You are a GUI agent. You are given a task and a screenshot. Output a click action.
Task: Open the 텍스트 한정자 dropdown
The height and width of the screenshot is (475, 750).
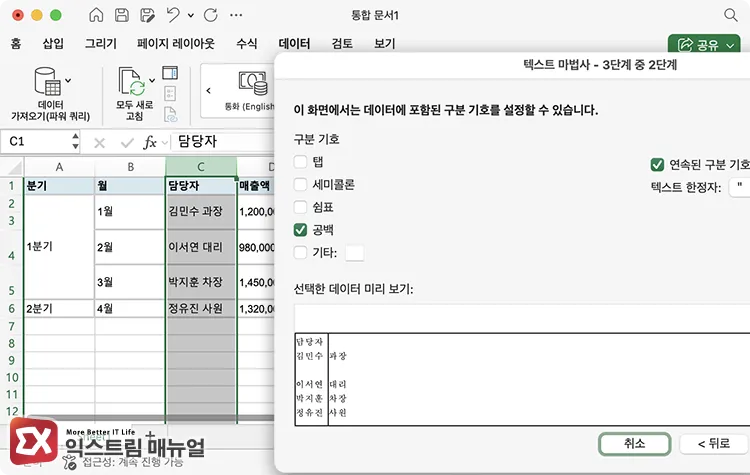pyautogui.click(x=739, y=187)
